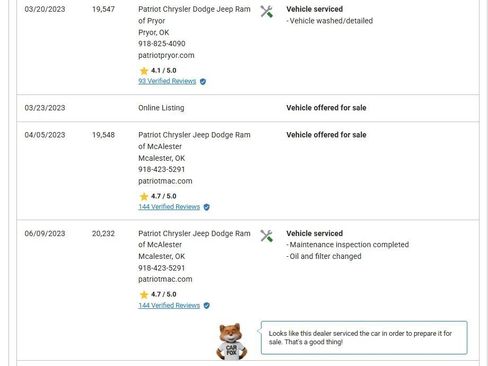Click patriotpryor.com website text
The height and width of the screenshot is (366, 488).
pyautogui.click(x=166, y=55)
